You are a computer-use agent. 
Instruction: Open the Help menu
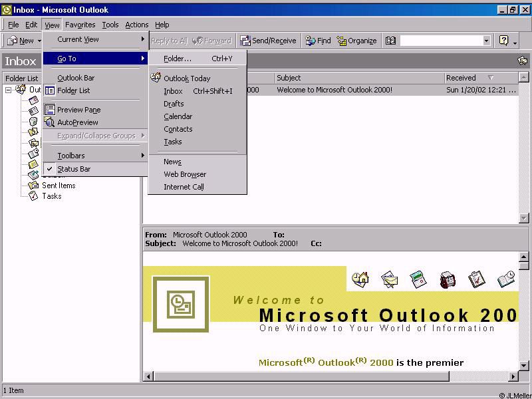click(x=162, y=25)
